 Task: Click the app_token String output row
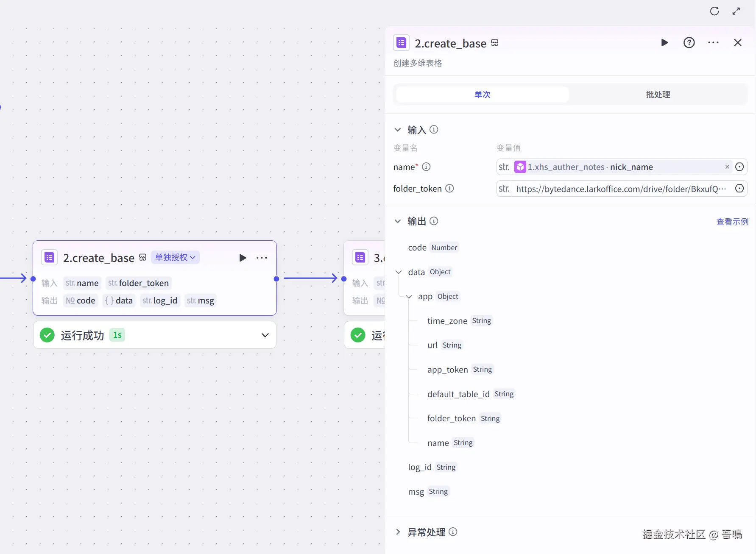click(460, 370)
